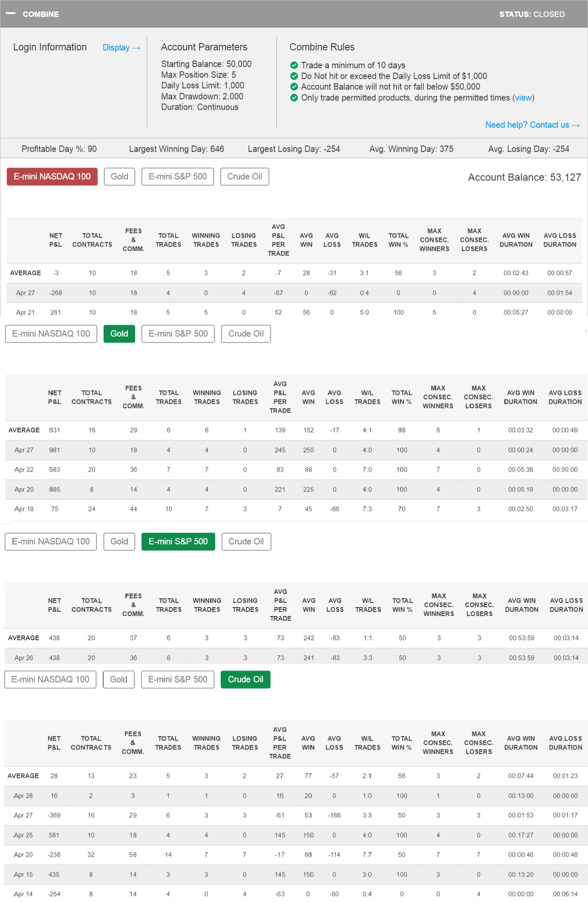Select the red E-mini NASDAQ 100 tab
The height and width of the screenshot is (902, 588).
coord(52,176)
